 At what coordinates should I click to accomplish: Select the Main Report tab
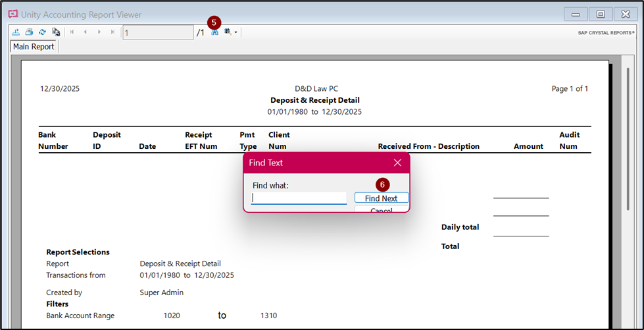[x=34, y=47]
